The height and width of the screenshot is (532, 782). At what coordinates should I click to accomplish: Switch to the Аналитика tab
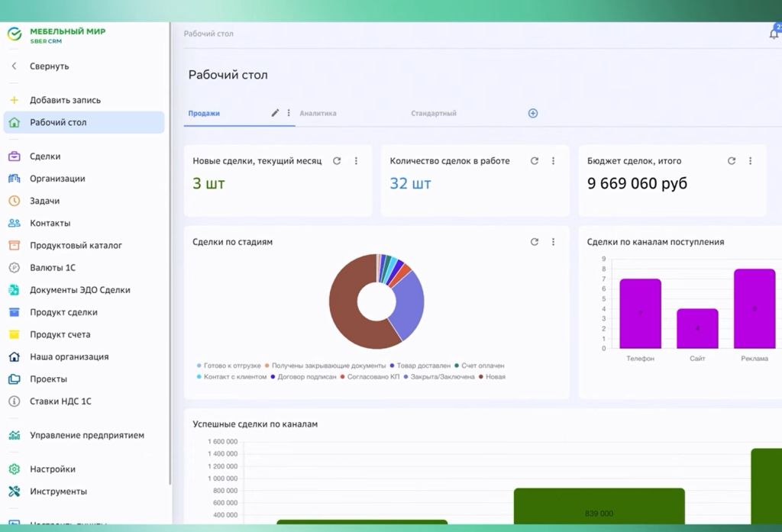318,113
